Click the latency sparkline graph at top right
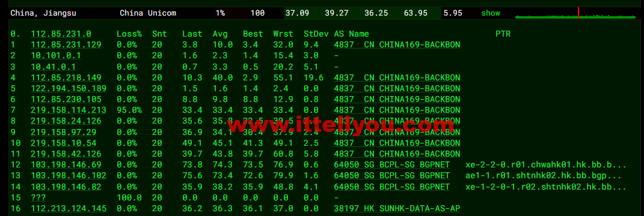Screen dimensions: 644x216 click(x=575, y=13)
